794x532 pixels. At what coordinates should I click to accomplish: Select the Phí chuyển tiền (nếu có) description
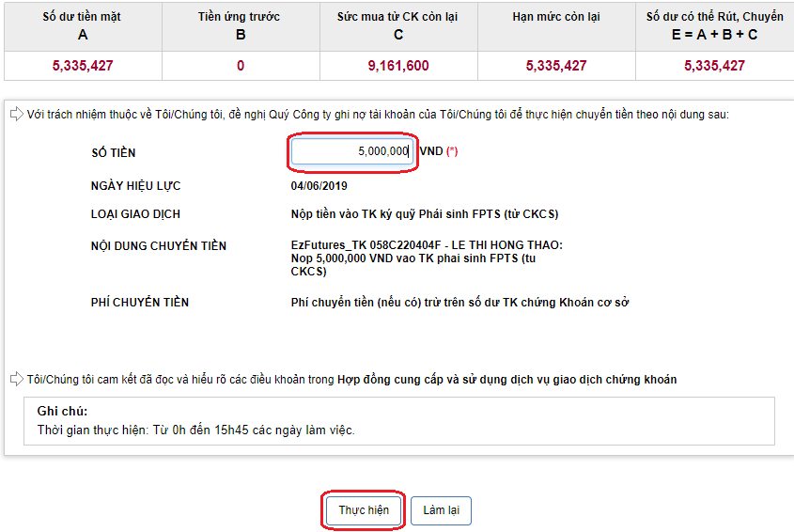point(459,303)
